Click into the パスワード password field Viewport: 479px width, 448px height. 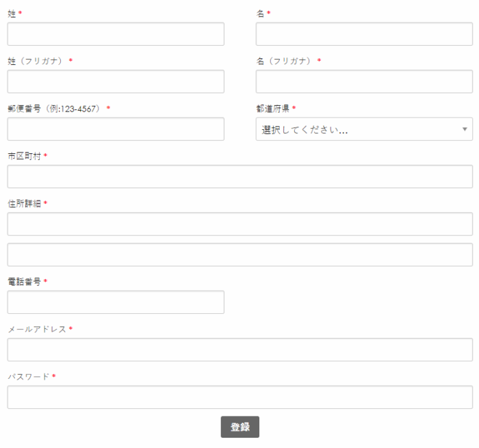[x=239, y=397]
